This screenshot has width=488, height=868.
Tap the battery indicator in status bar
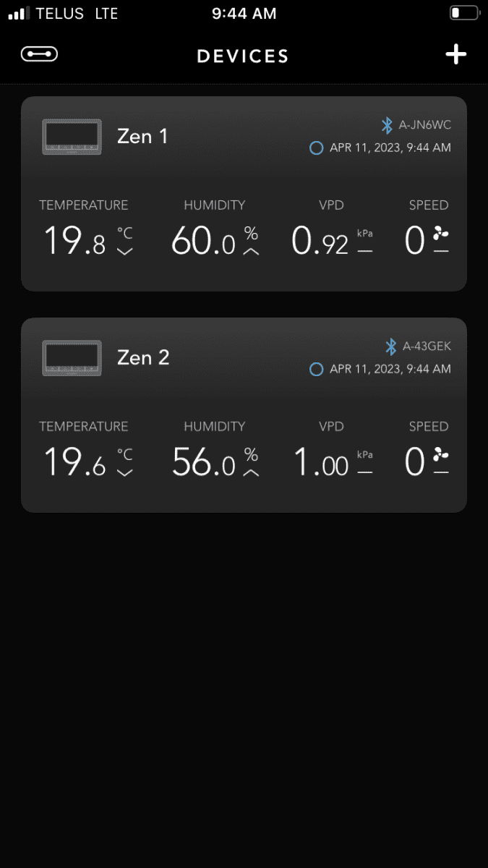coord(464,13)
